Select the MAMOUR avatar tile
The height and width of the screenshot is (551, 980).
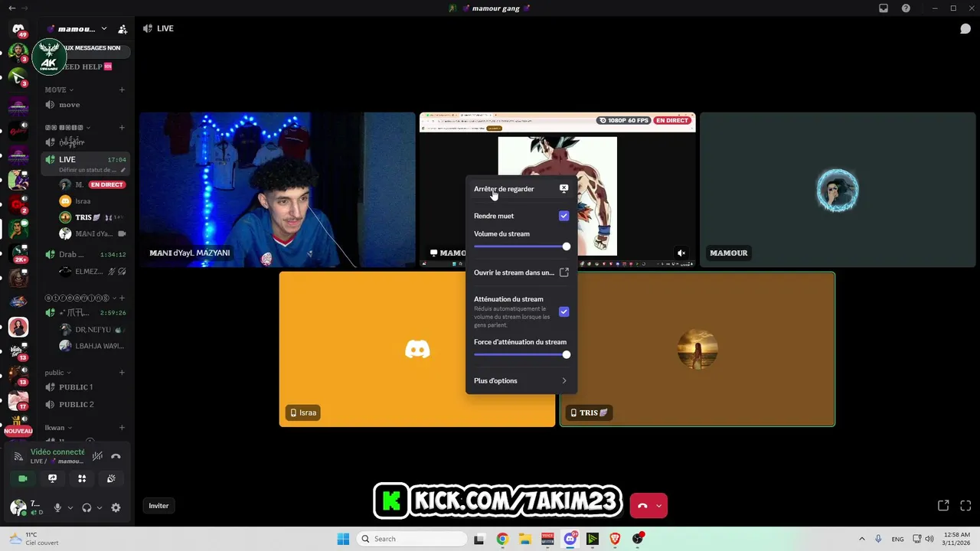(838, 190)
